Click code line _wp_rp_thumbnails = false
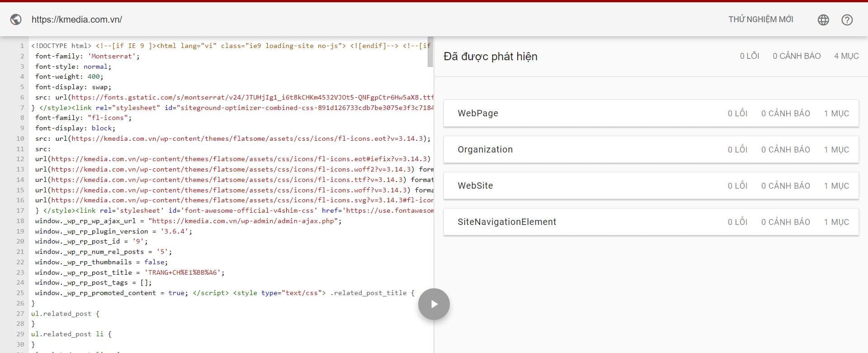 (102, 262)
